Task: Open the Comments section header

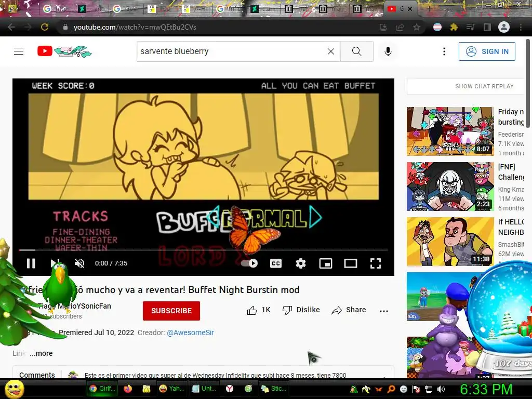Action: tap(37, 375)
